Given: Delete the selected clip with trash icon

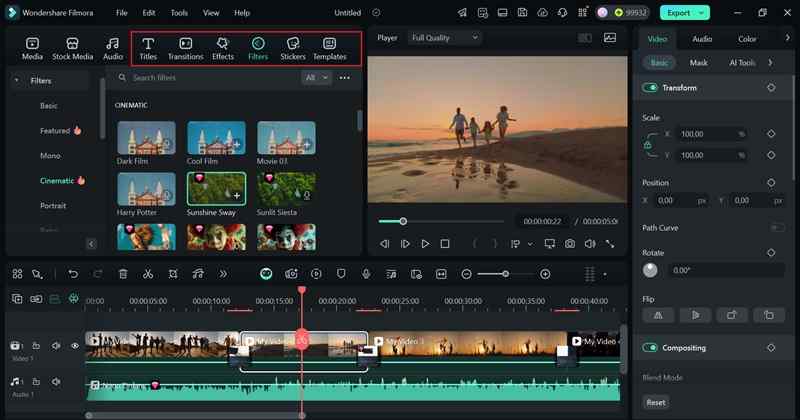Looking at the screenshot, I should point(123,274).
